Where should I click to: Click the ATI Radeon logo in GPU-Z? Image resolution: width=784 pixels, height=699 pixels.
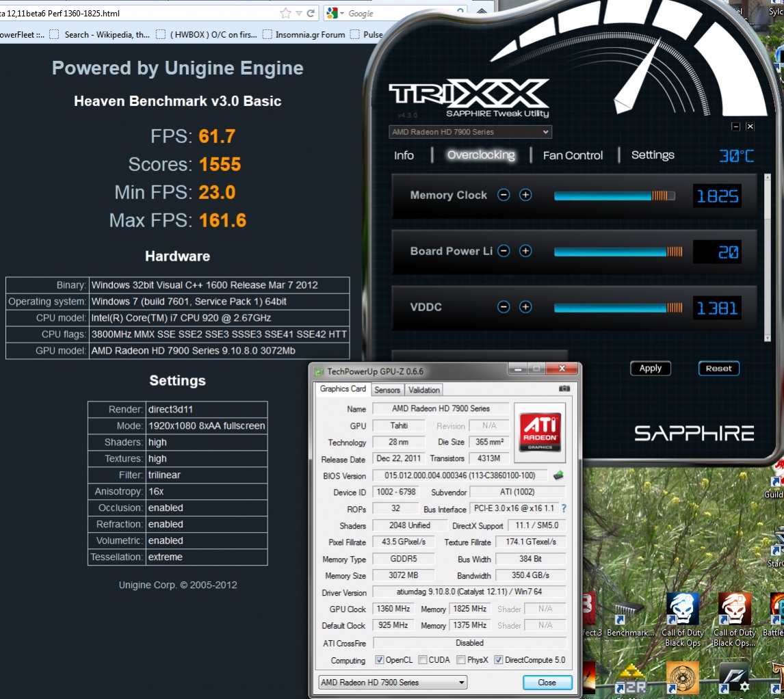540,432
